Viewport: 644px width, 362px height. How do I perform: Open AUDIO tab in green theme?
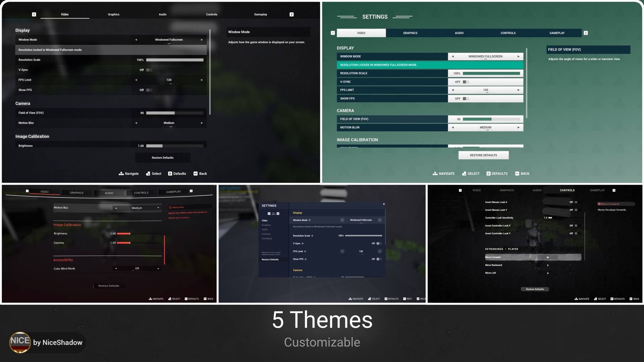459,33
